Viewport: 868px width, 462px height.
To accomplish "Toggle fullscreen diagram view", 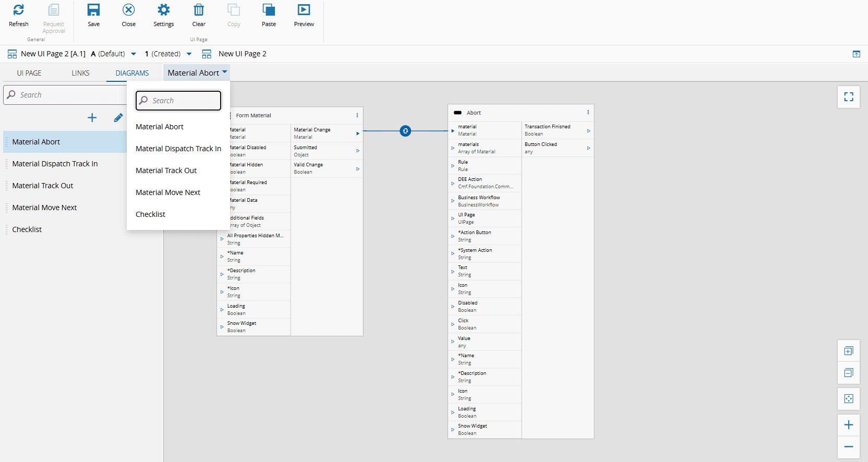I will click(849, 97).
